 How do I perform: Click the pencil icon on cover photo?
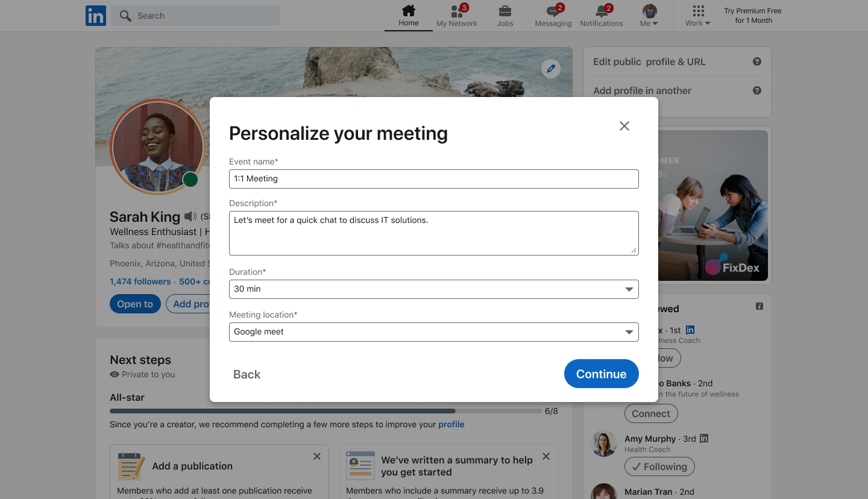click(x=550, y=69)
